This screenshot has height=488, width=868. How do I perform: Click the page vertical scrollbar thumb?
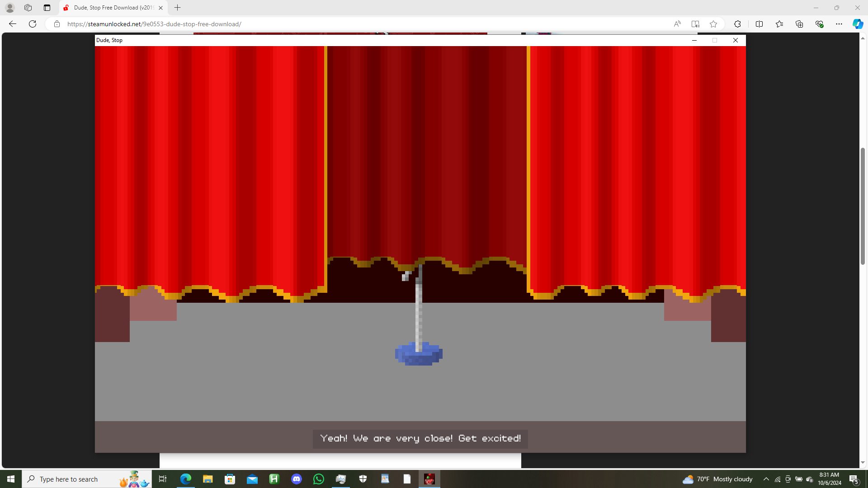coord(863,206)
